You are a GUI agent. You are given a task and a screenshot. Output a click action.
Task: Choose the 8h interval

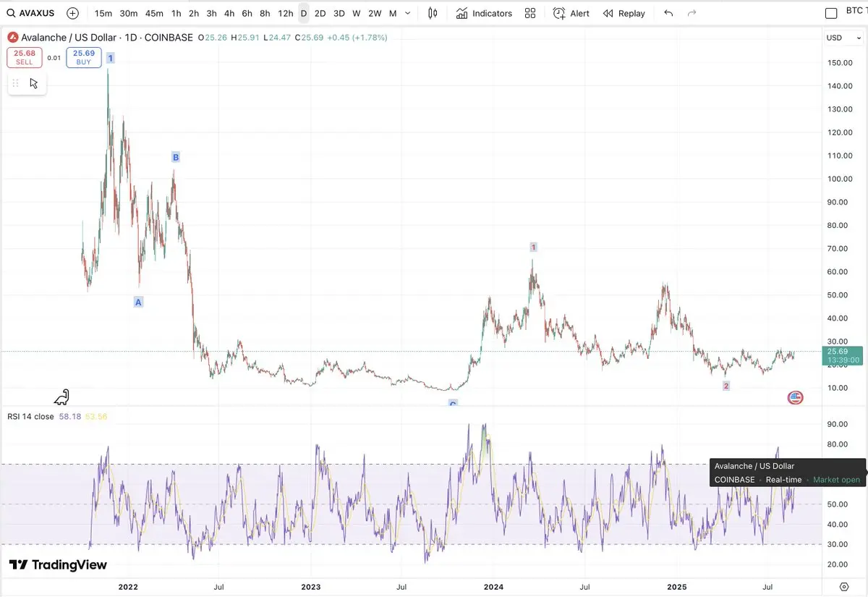[x=265, y=13]
